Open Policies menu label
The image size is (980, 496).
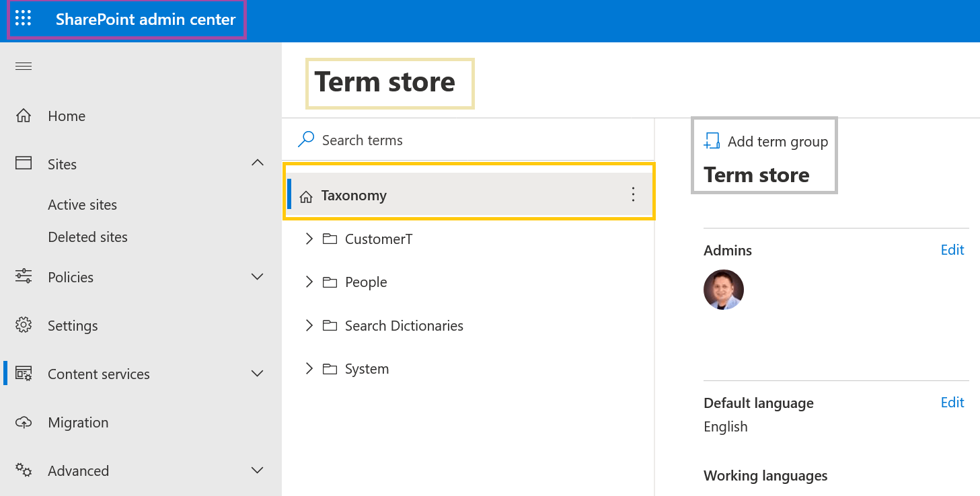click(71, 277)
